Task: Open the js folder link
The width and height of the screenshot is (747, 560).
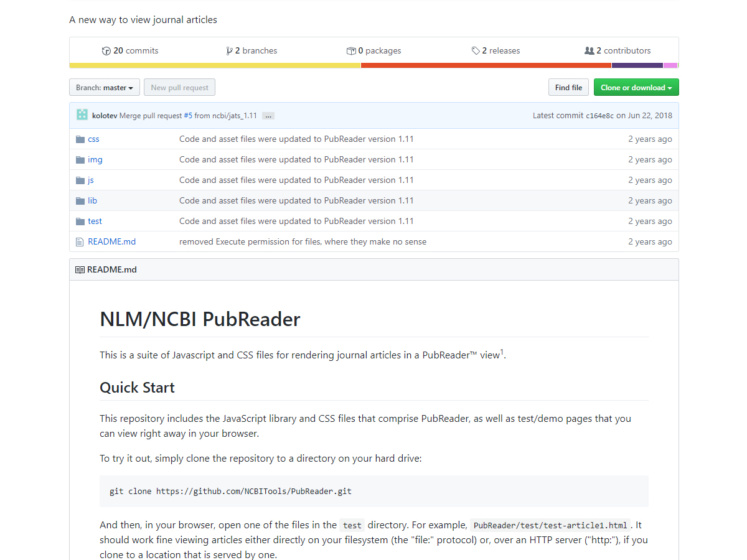Action: [x=91, y=180]
